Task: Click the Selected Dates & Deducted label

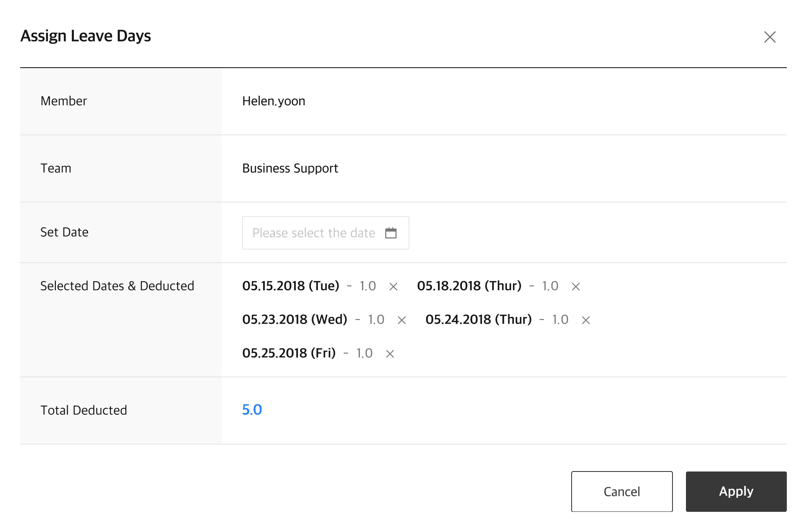Action: pyautogui.click(x=117, y=286)
